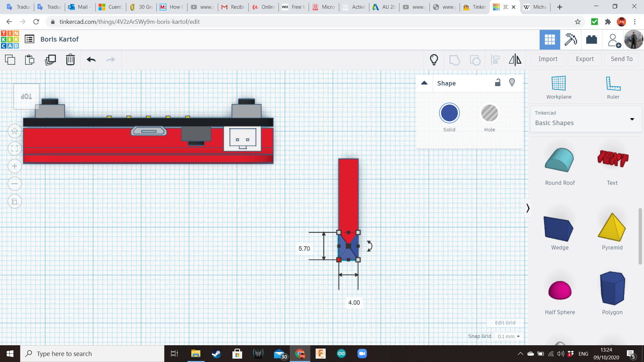Viewport: 644px width, 362px height.
Task: Collapse the Shape panel with arrow
Action: tap(424, 83)
